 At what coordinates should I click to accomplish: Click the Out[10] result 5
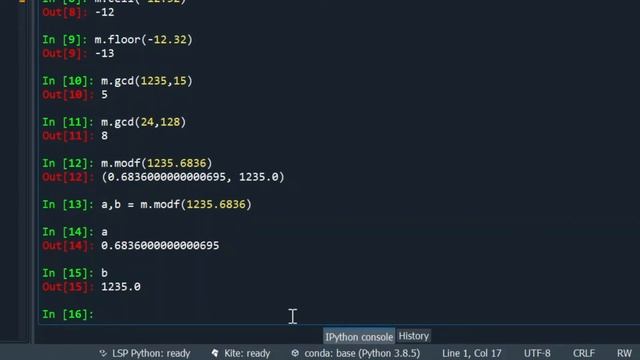(x=104, y=95)
